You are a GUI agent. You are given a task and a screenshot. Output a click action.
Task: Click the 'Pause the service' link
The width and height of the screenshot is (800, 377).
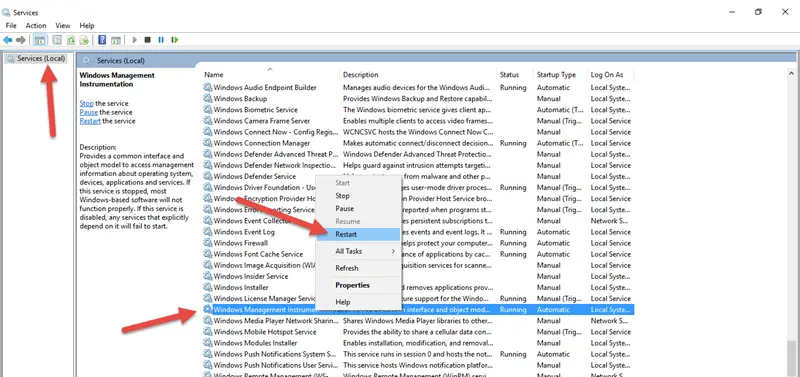[x=89, y=112]
